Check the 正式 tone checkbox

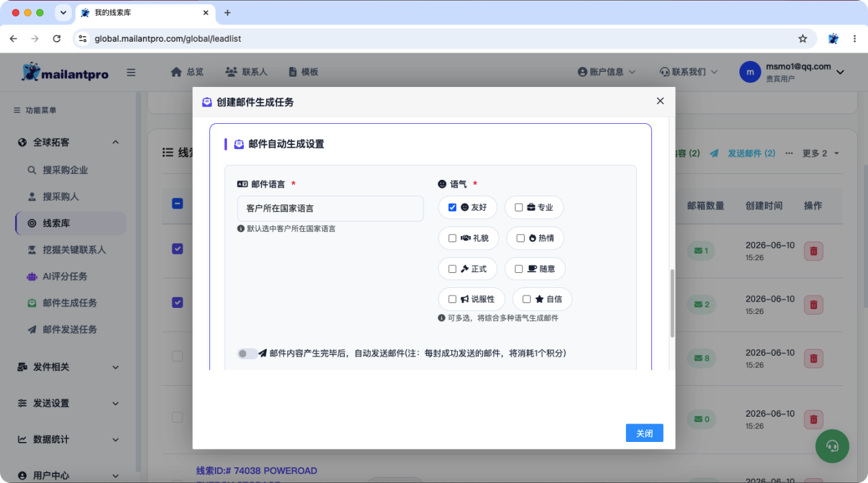(x=452, y=269)
